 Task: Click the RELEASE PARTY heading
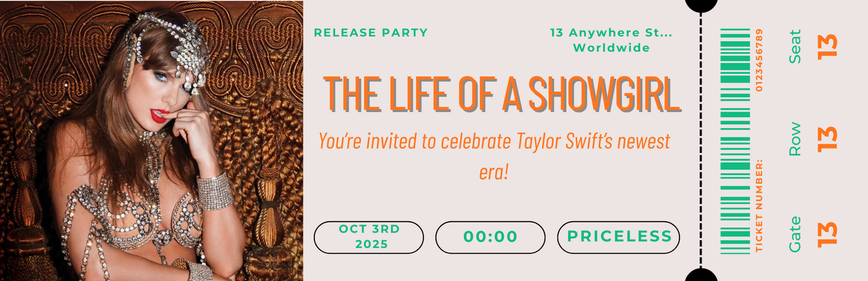click(x=371, y=32)
